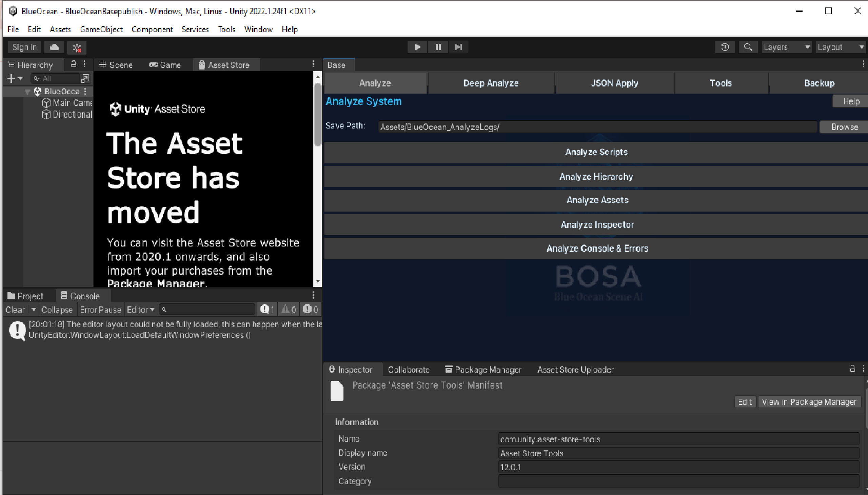Open cloud services icon
Viewport: 868px width, 495px height.
54,47
